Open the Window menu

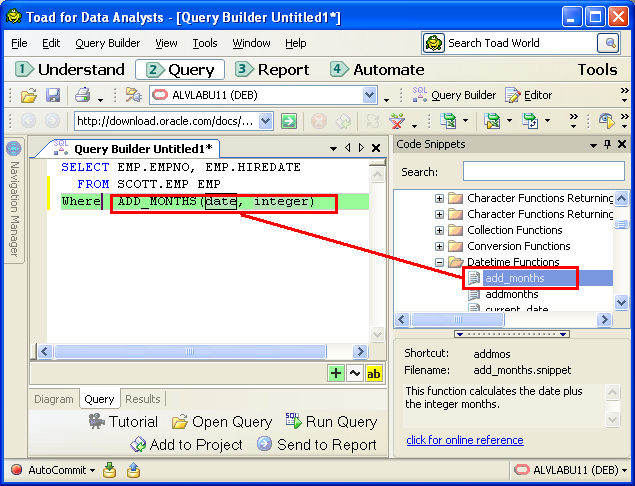(251, 43)
